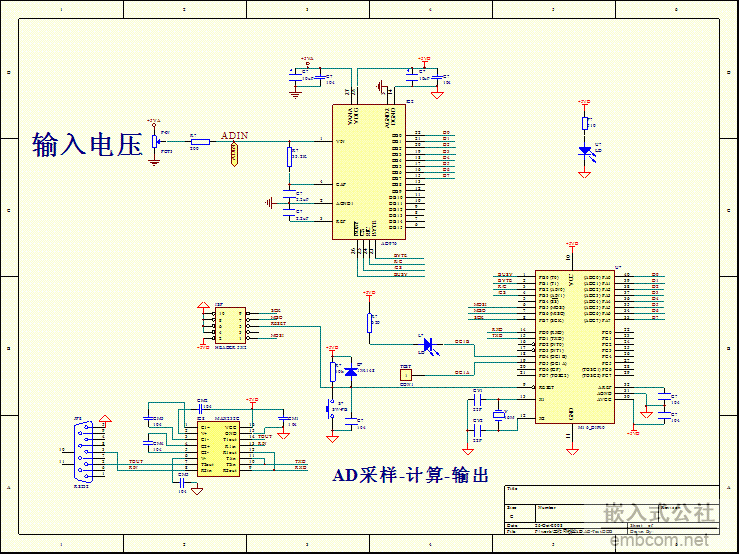Click the +5VD power port above AD976
This screenshot has width=739, height=554.
[x=425, y=60]
